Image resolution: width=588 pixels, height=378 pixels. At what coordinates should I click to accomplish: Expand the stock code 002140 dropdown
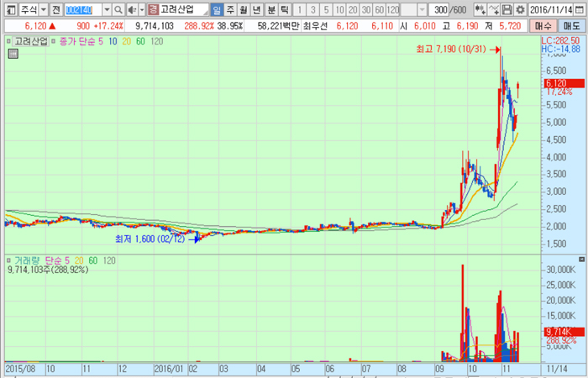coord(107,9)
